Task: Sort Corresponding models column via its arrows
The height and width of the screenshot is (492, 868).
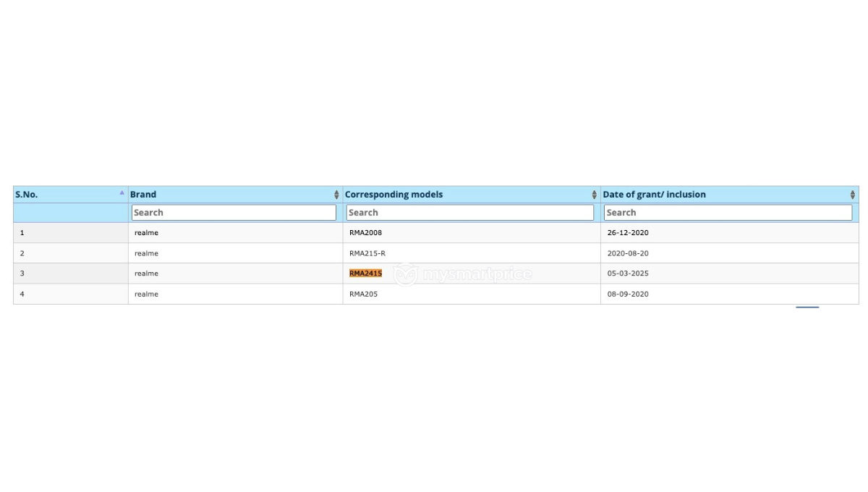Action: pos(595,195)
